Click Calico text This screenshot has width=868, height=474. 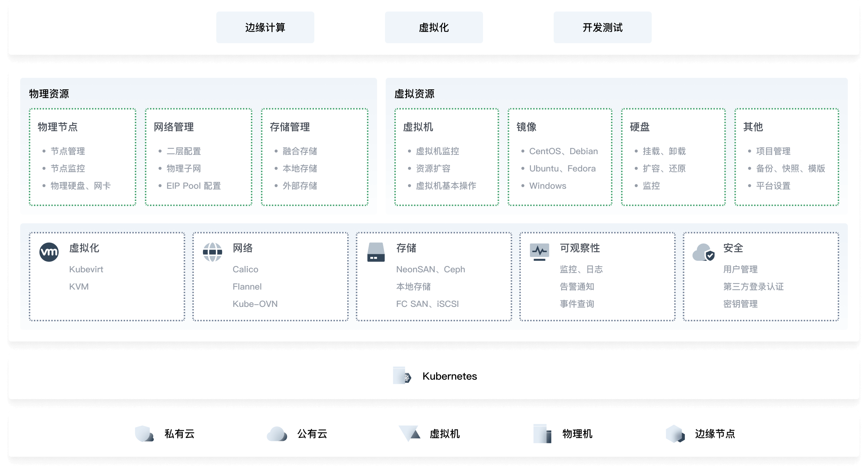[x=245, y=269]
